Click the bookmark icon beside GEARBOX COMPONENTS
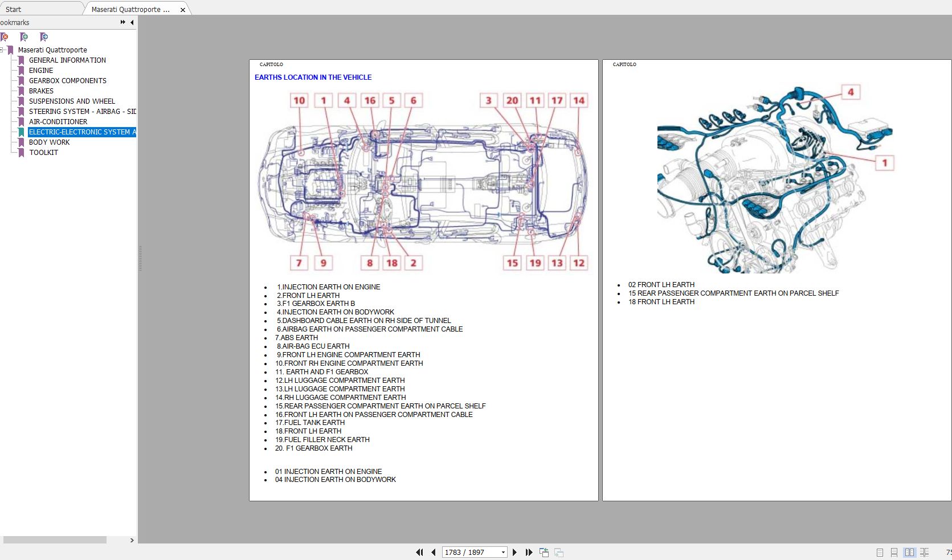952x560 pixels. pos(22,81)
